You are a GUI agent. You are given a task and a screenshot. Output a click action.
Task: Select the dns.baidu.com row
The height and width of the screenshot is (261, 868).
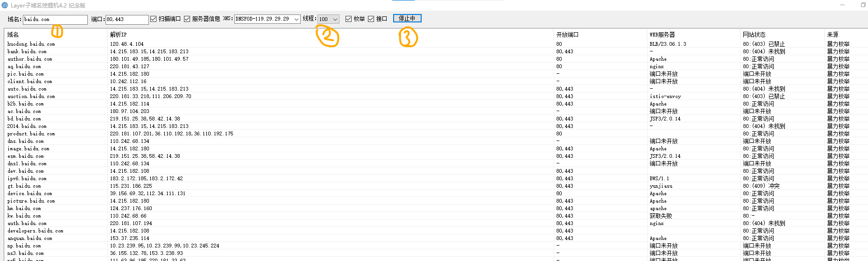pos(436,141)
